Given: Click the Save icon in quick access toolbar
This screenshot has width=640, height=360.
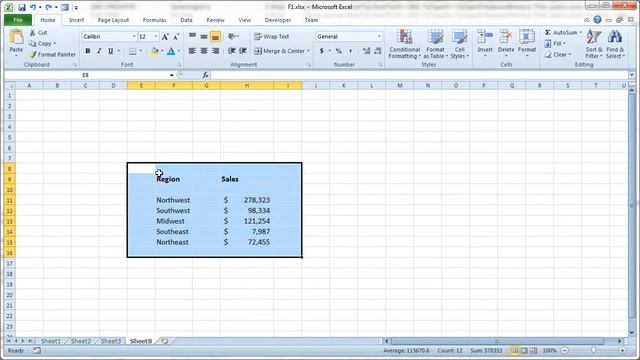Looking at the screenshot, I should (x=22, y=7).
